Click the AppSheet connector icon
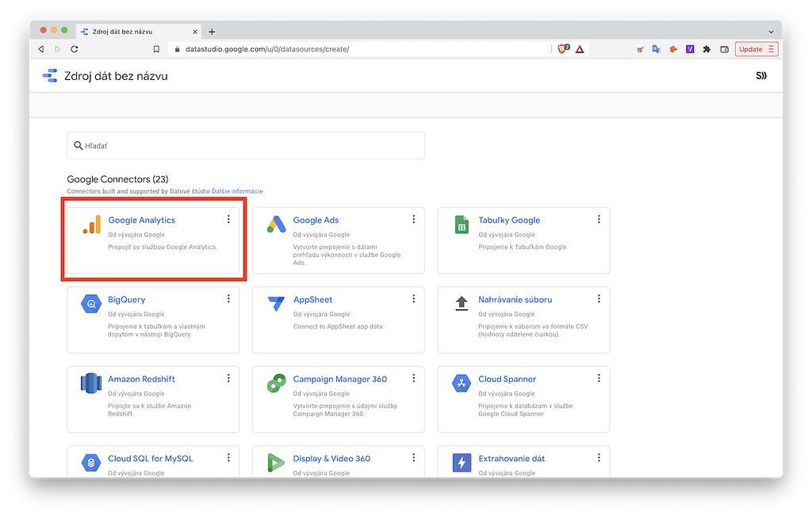This screenshot has height=516, width=812. pos(276,304)
